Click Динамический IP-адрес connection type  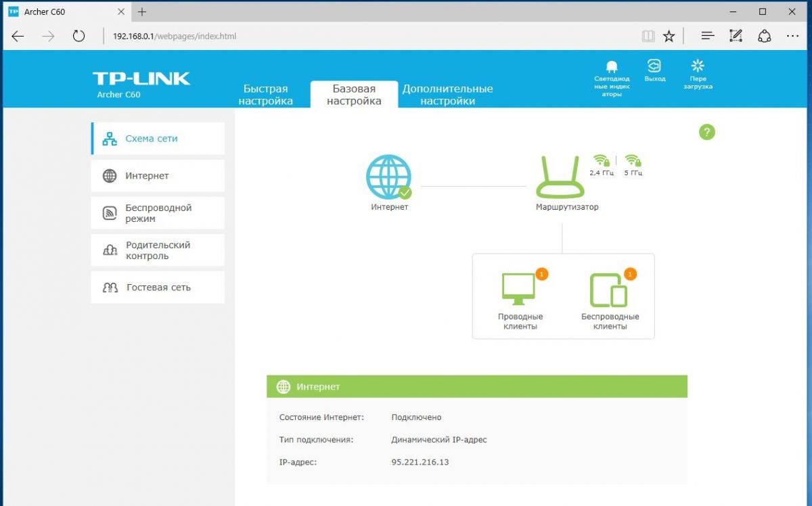coord(439,440)
